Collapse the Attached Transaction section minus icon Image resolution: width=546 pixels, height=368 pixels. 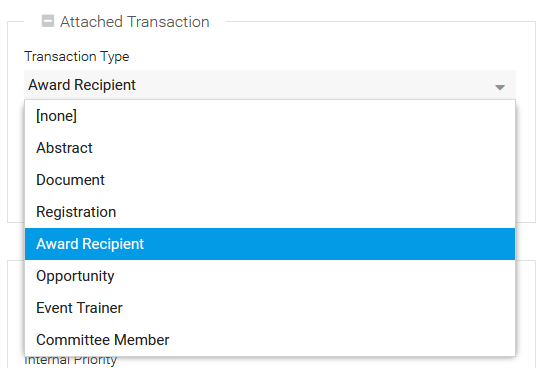click(48, 21)
